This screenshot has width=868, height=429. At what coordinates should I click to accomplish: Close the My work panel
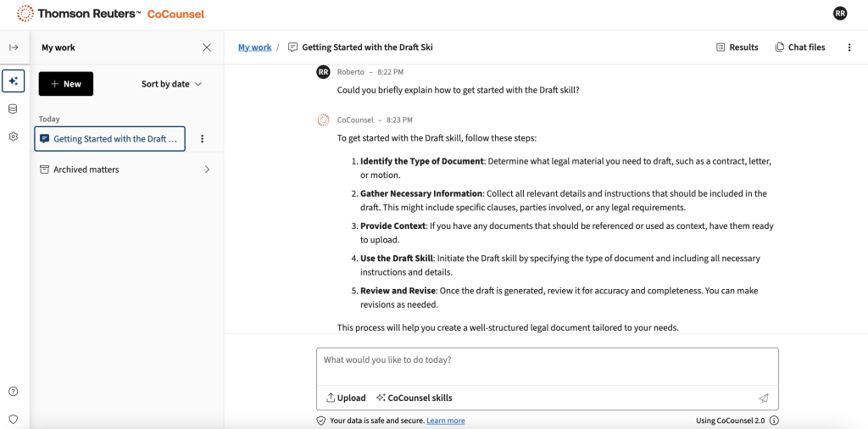(207, 47)
